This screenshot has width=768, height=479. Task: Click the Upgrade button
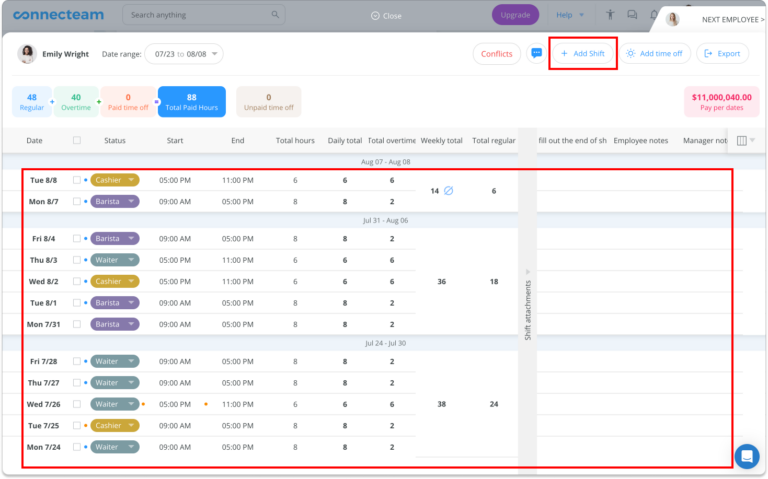pyautogui.click(x=515, y=15)
